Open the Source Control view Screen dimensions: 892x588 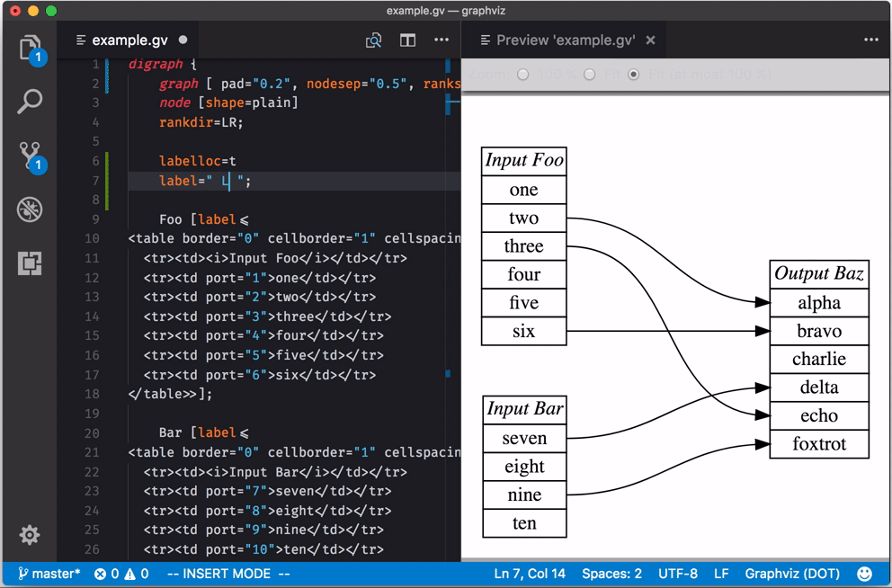(30, 156)
